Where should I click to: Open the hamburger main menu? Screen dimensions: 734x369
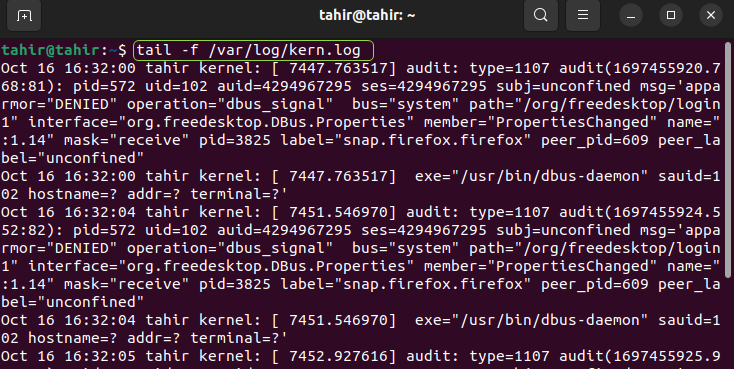[x=583, y=15]
